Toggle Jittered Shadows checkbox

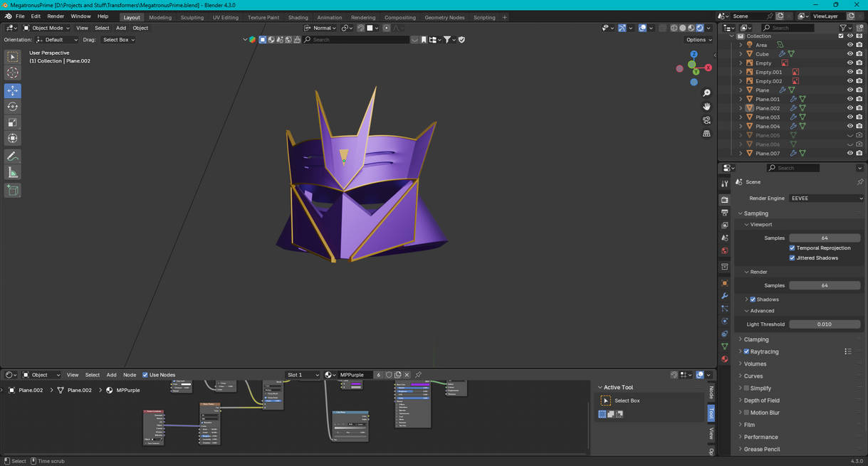point(792,258)
